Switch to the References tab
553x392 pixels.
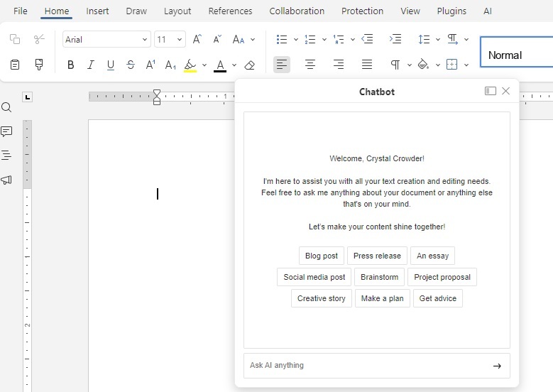[230, 11]
